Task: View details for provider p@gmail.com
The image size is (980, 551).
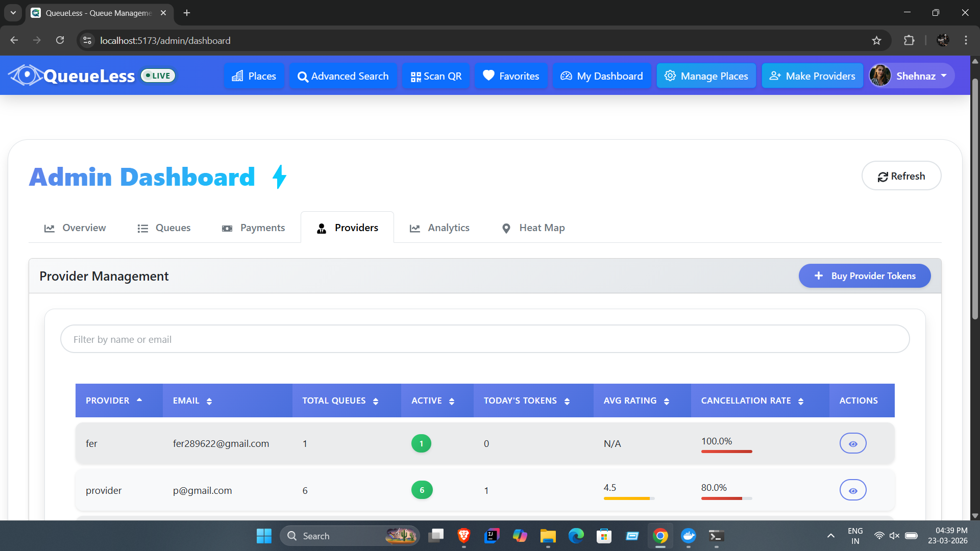Action: (853, 490)
